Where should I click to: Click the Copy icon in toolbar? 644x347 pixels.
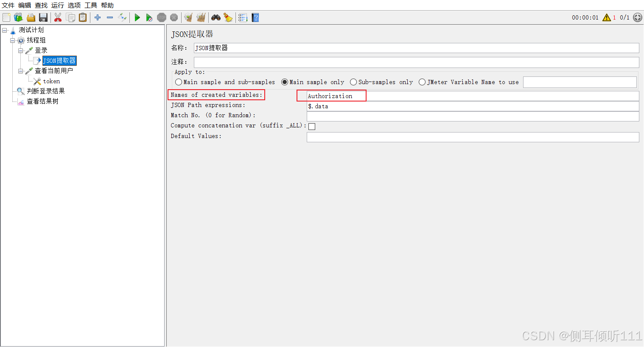pos(70,17)
